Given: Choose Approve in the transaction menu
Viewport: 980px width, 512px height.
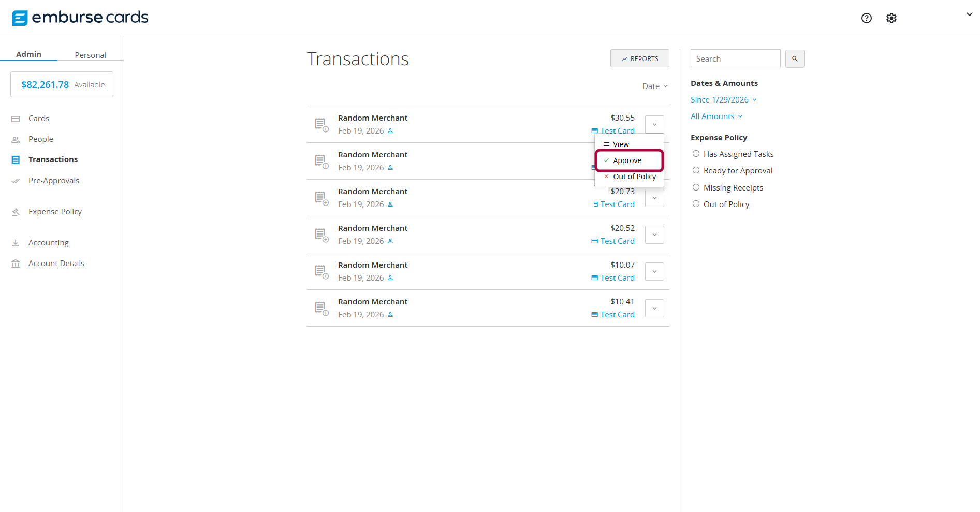Looking at the screenshot, I should tap(628, 160).
